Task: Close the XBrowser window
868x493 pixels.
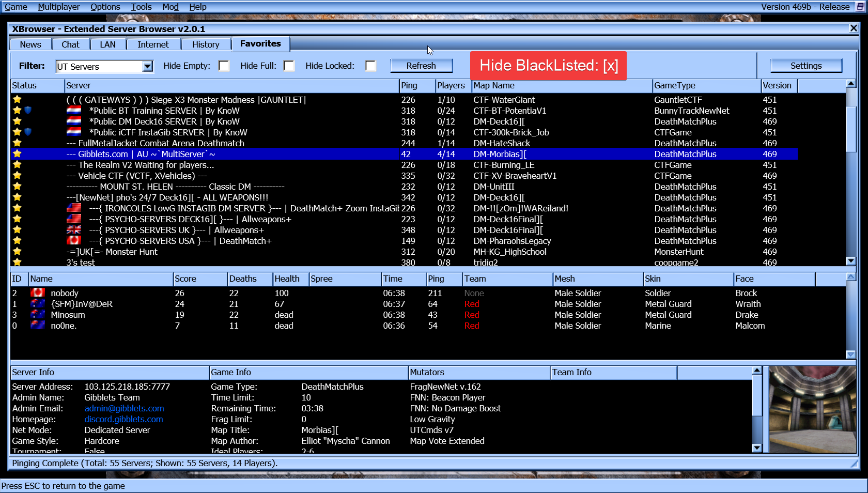Action: (854, 28)
